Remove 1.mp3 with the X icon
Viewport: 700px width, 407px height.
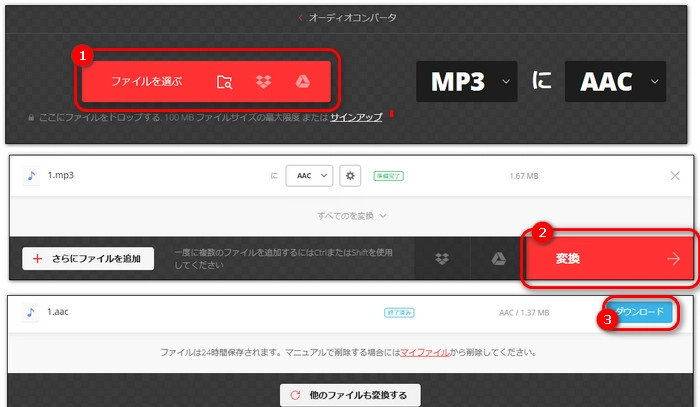click(x=675, y=176)
